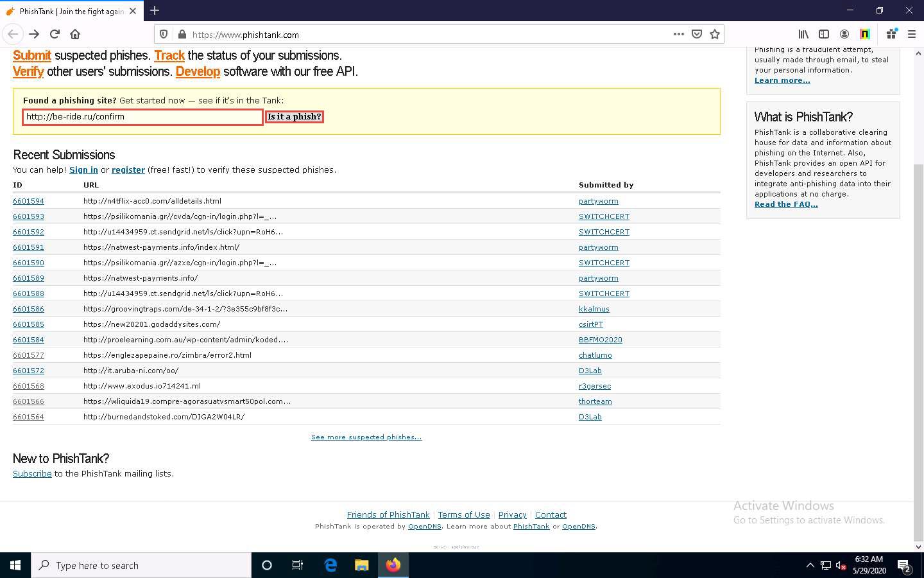Open the Windows Start menu
The width and height of the screenshot is (924, 578).
coord(15,565)
